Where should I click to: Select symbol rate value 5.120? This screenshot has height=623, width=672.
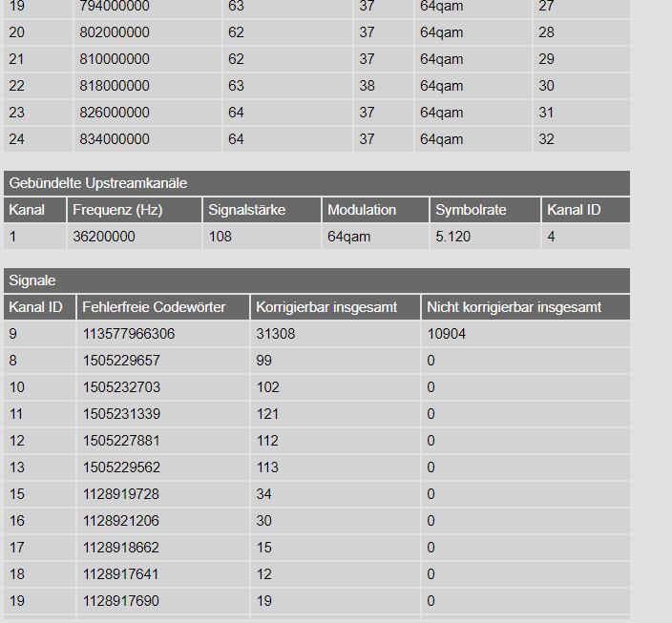pyautogui.click(x=453, y=237)
